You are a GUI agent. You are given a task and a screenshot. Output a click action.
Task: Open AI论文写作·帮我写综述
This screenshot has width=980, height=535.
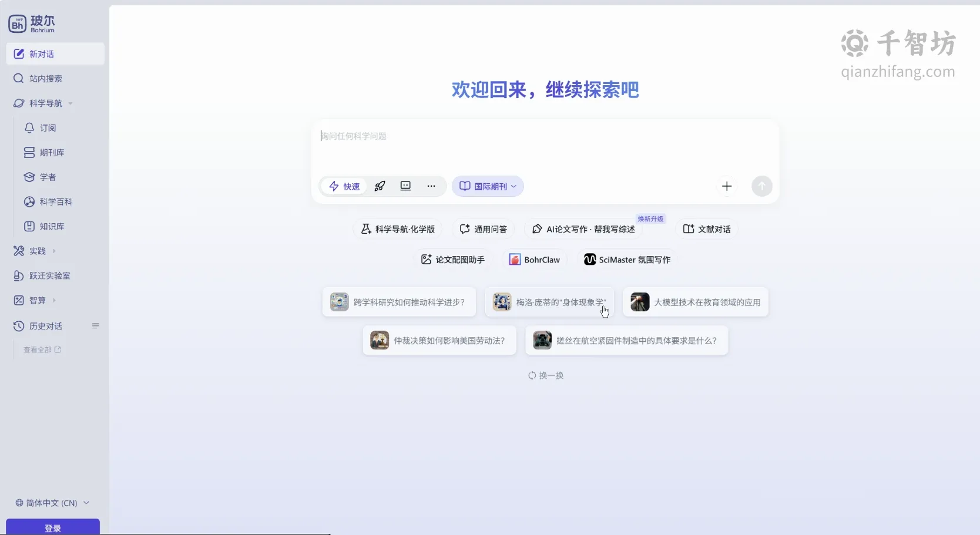583,229
